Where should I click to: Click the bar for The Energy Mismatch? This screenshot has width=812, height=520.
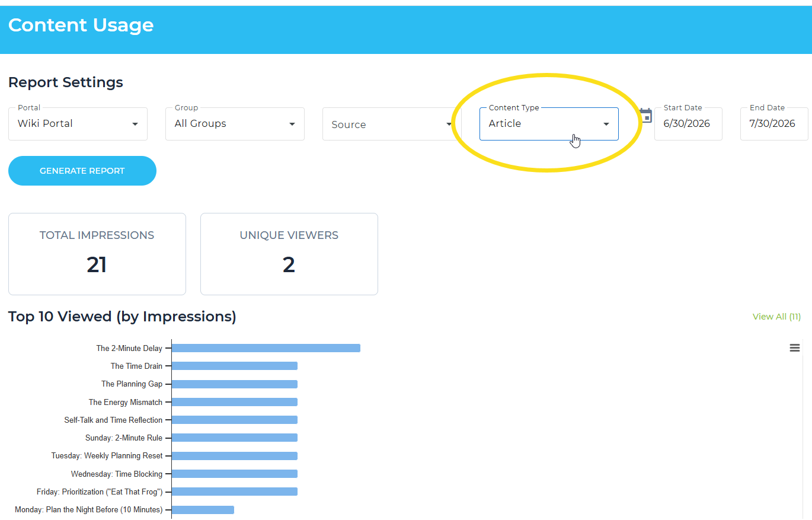tap(235, 402)
